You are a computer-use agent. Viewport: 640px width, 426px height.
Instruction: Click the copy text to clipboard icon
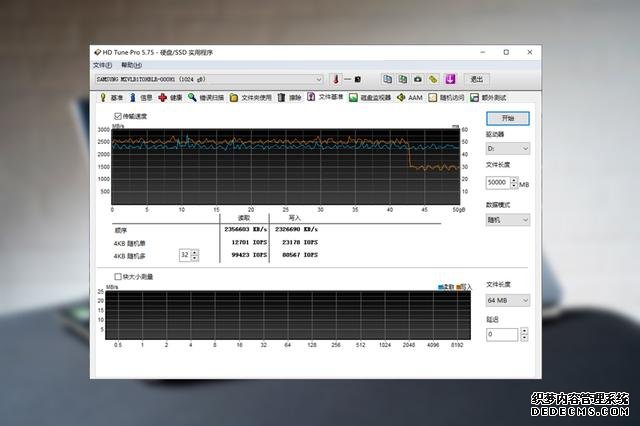coord(387,79)
